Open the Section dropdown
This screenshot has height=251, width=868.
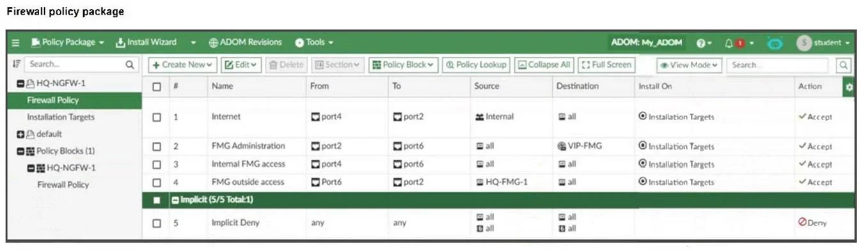(x=338, y=65)
